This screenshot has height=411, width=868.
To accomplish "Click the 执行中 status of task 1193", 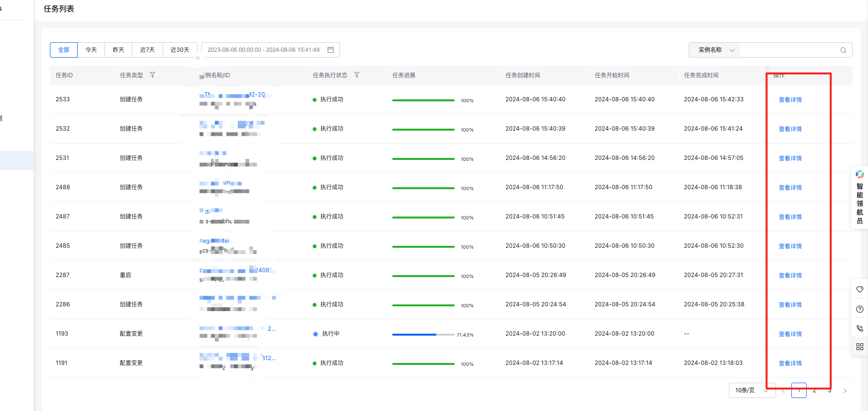I will (x=326, y=334).
